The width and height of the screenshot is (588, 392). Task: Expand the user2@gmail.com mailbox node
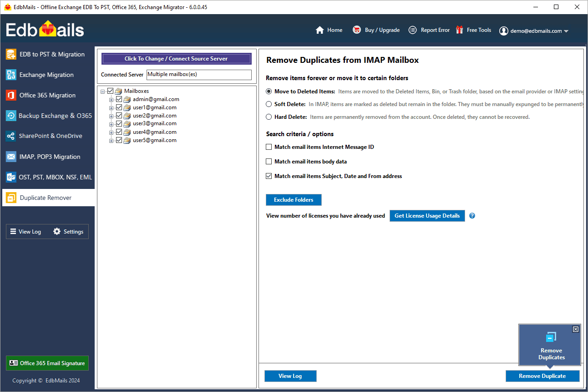pyautogui.click(x=111, y=116)
